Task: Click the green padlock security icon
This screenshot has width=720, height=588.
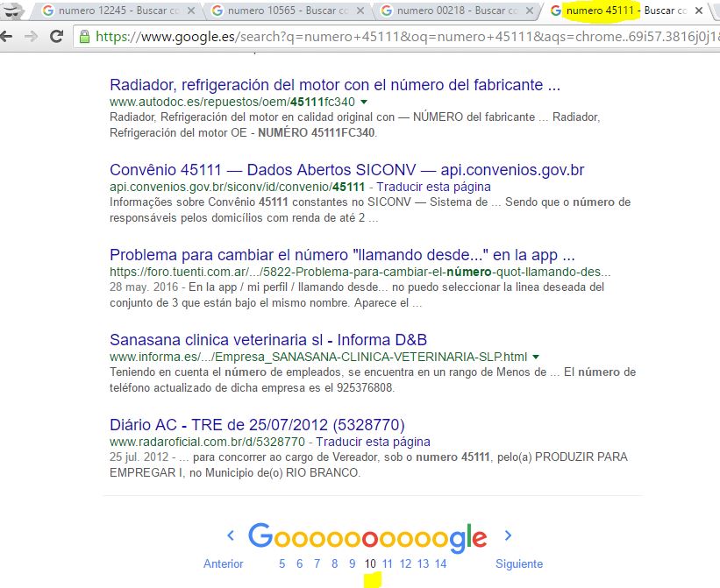Action: click(x=84, y=37)
